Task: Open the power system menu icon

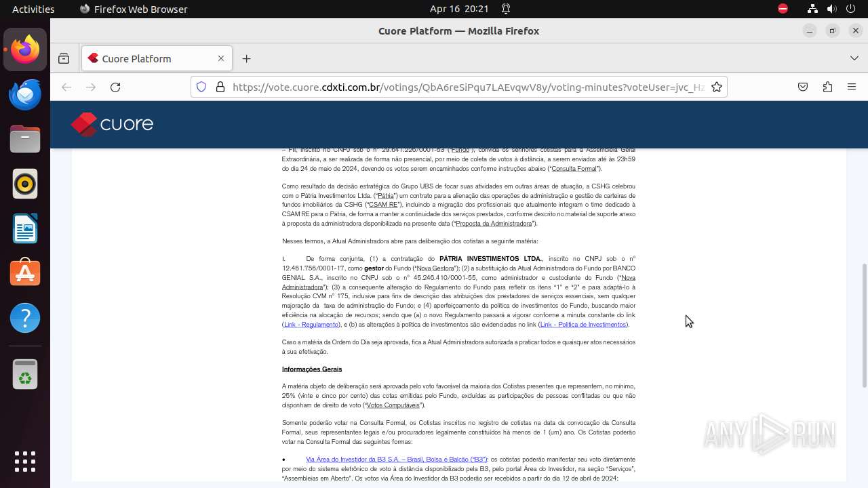Action: click(850, 9)
